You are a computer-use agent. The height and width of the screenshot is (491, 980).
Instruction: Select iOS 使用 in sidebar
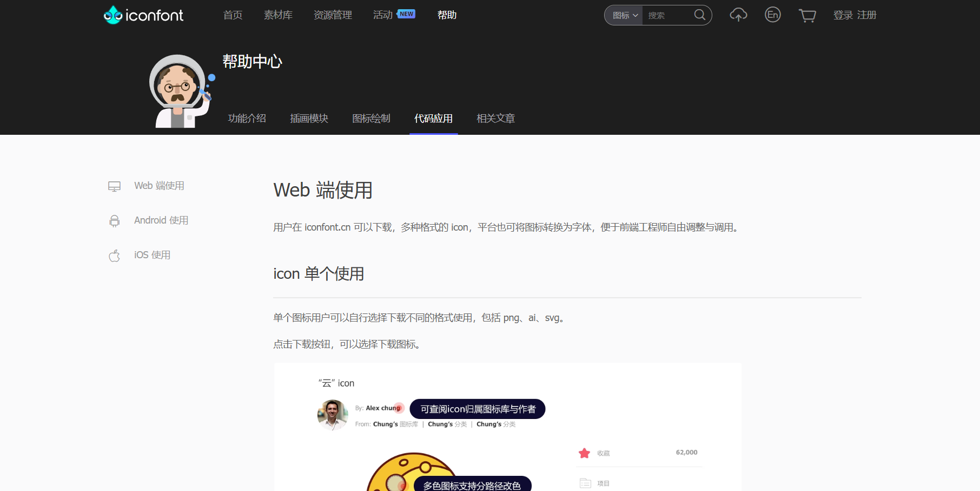[x=152, y=255]
